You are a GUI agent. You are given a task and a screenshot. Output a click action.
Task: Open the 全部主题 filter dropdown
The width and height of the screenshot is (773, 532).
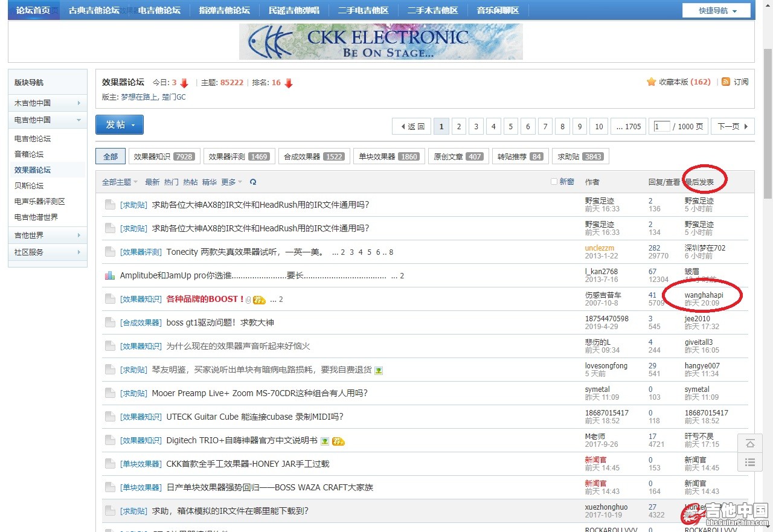pos(120,182)
